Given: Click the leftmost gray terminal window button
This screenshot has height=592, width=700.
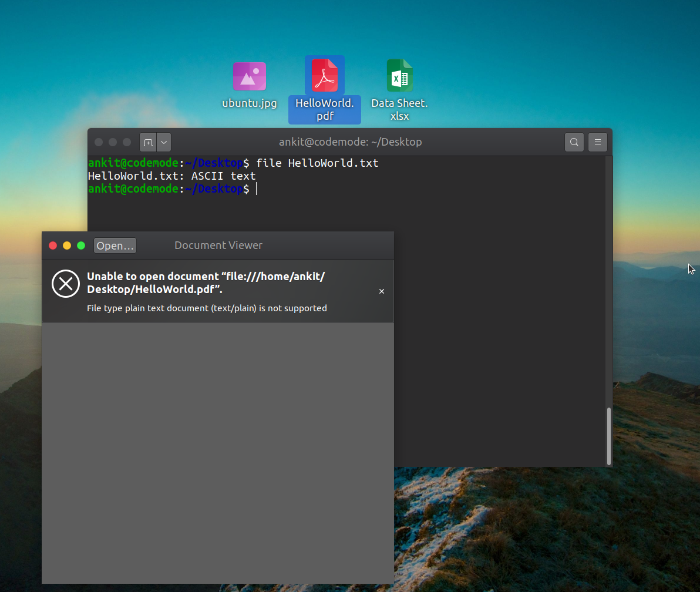Looking at the screenshot, I should (99, 142).
